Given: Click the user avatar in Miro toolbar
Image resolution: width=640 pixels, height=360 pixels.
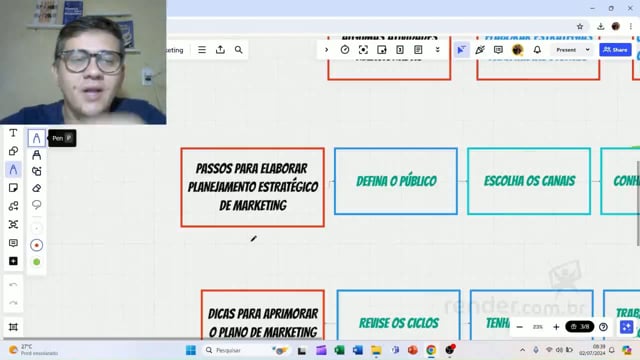Looking at the screenshot, I should (518, 50).
